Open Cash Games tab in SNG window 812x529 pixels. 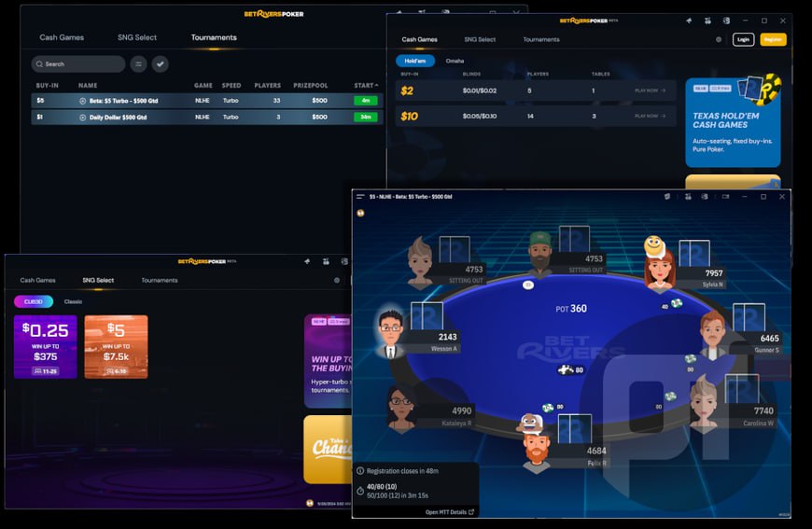click(x=38, y=280)
